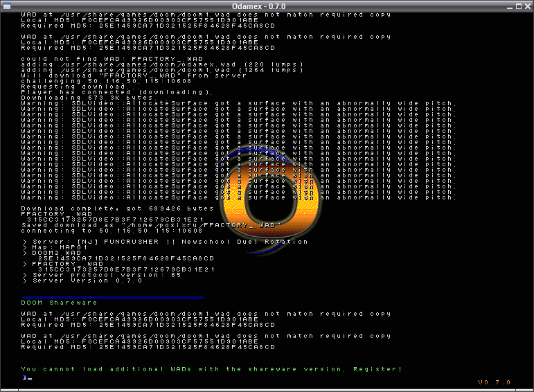Click 'Will download "FFACTORY_.WAD" from server' line
This screenshot has height=392, width=534.
point(134,75)
